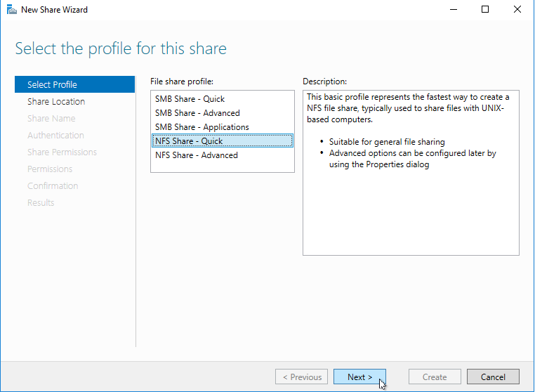Minimize the wizard window
This screenshot has height=392, width=535.
pos(454,10)
